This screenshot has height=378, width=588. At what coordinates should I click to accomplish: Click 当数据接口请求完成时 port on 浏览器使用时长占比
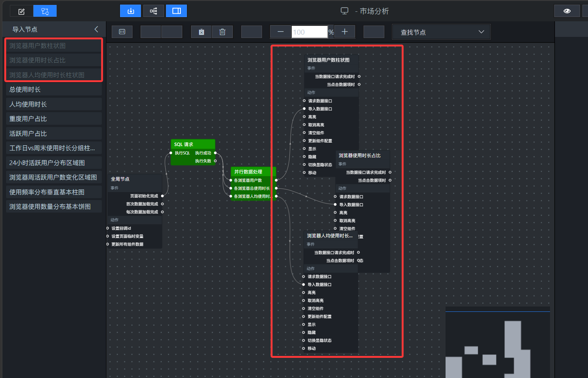[x=390, y=172]
